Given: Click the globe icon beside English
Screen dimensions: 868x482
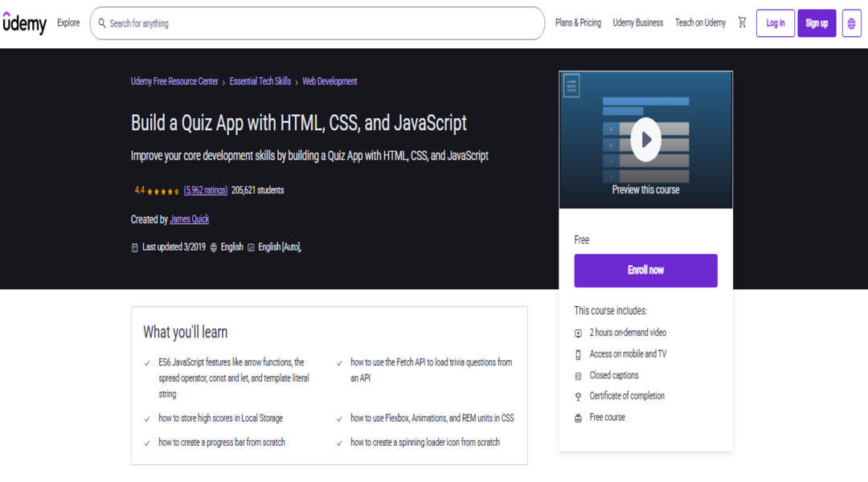Looking at the screenshot, I should [x=214, y=247].
